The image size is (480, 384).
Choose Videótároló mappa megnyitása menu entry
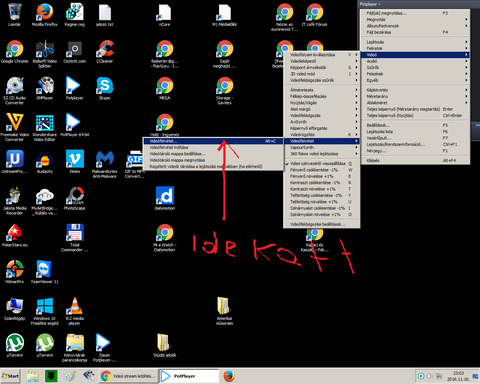click(x=213, y=160)
